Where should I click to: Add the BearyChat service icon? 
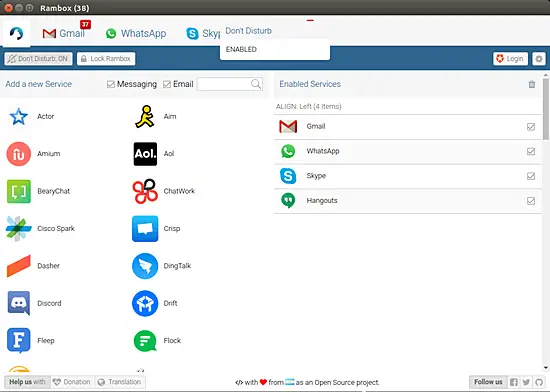[19, 191]
